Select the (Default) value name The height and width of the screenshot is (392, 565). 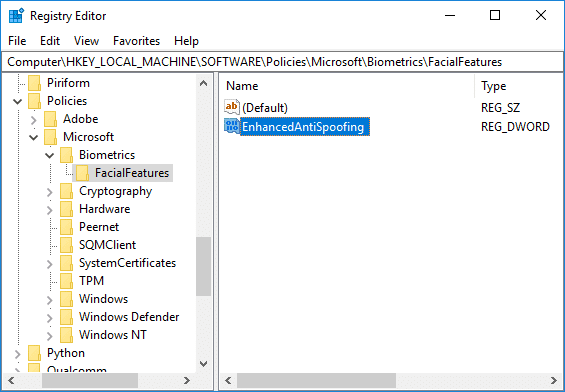(265, 108)
